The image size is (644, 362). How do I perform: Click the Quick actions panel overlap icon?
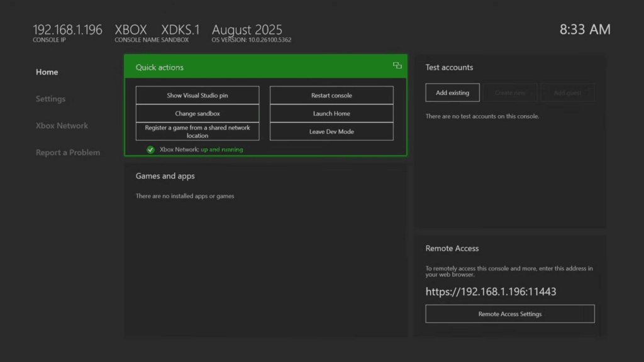click(397, 65)
